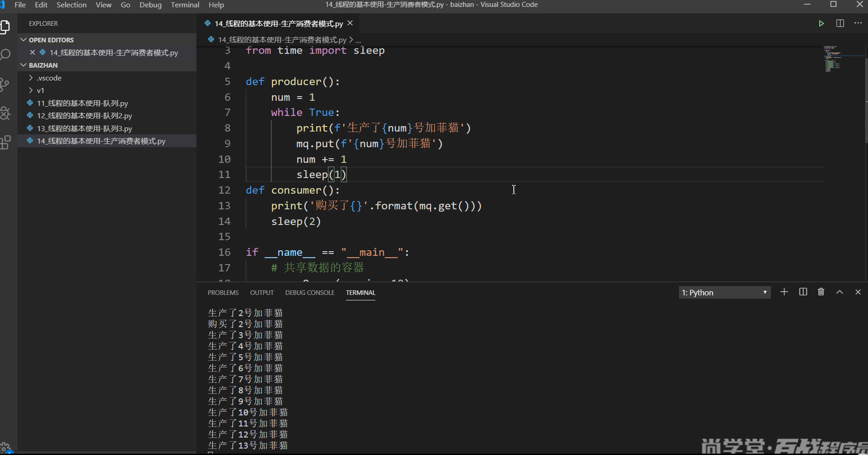Viewport: 868px width, 455px height.
Task: Open the Debug menu
Action: 150,5
